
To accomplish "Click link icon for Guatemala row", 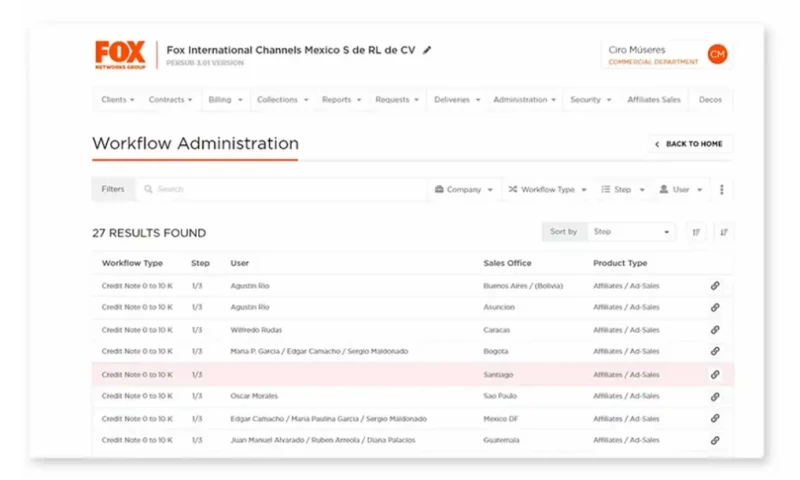I will click(x=715, y=440).
